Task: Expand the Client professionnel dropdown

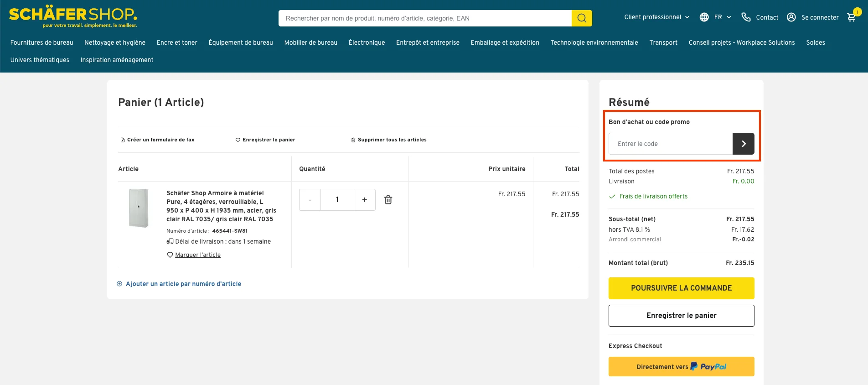Action: [656, 17]
